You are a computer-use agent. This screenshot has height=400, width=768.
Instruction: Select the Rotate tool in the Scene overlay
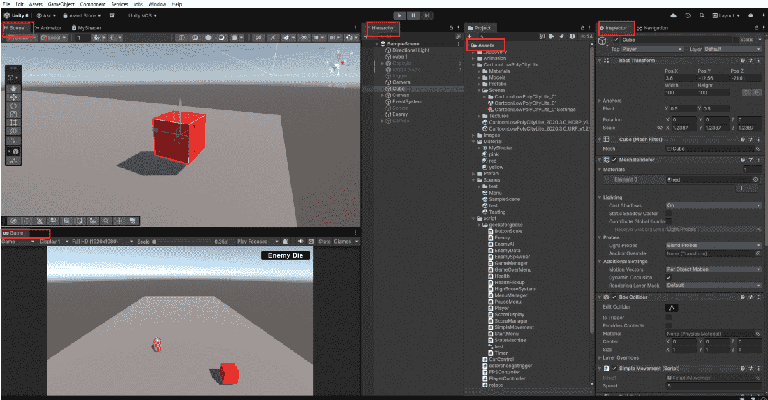tap(13, 106)
